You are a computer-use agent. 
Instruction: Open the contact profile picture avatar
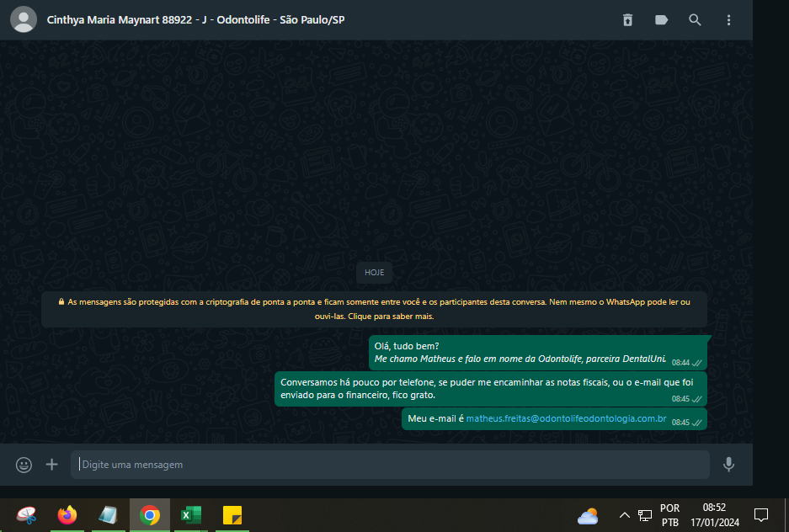24,19
